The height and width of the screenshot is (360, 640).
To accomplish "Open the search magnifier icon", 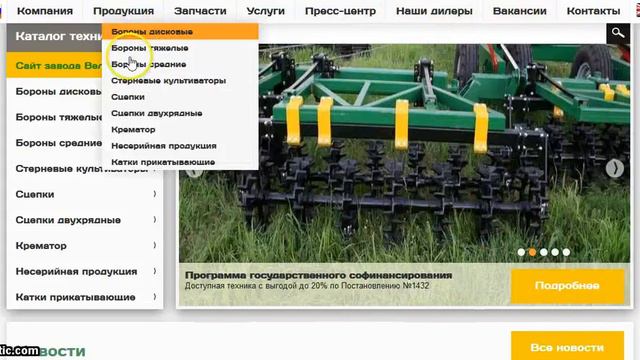I will 618,33.
